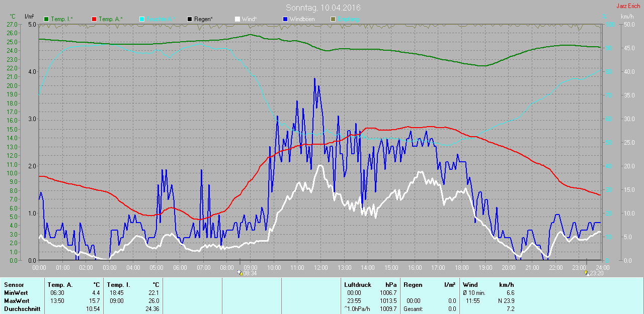Click the sunset icon at 23:20
644x314 pixels.
coord(586,273)
